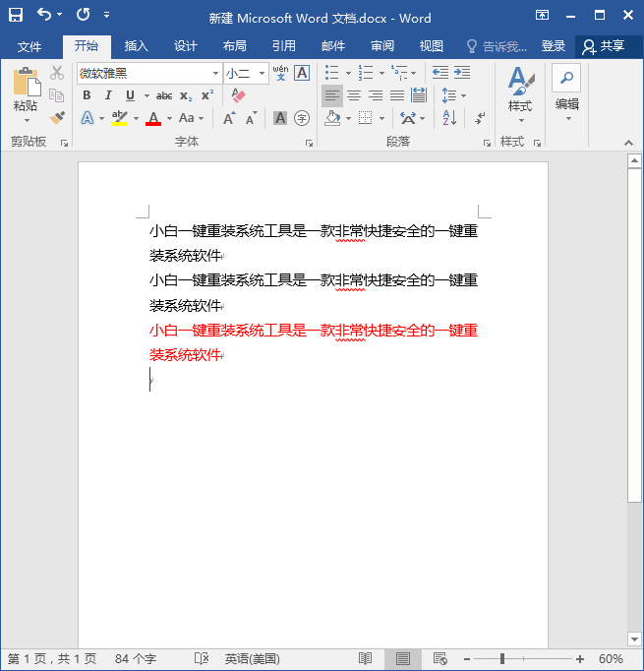
Task: Click the Clear Formatting eraser icon
Action: 238,95
